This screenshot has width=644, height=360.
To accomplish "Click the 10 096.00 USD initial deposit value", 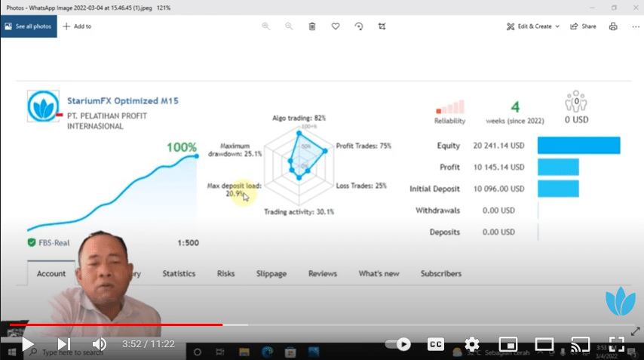I will click(498, 189).
